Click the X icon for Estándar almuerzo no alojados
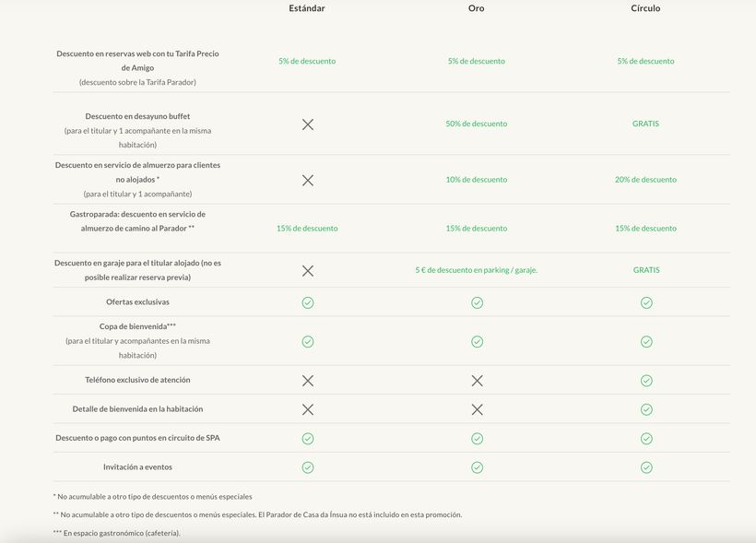Image resolution: width=756 pixels, height=543 pixels. 308,181
